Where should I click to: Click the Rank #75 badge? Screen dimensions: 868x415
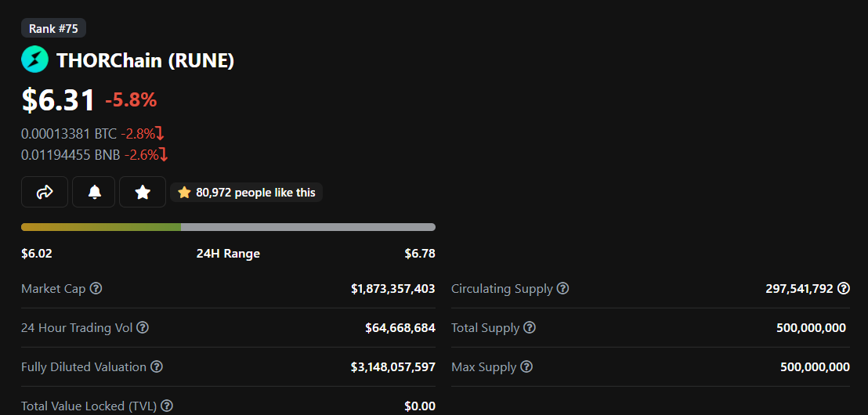54,28
